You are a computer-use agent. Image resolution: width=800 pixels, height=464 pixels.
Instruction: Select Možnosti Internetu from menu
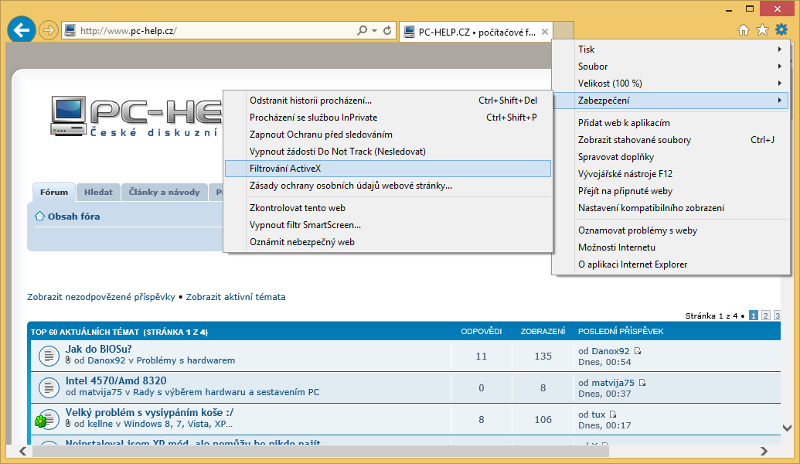[616, 247]
